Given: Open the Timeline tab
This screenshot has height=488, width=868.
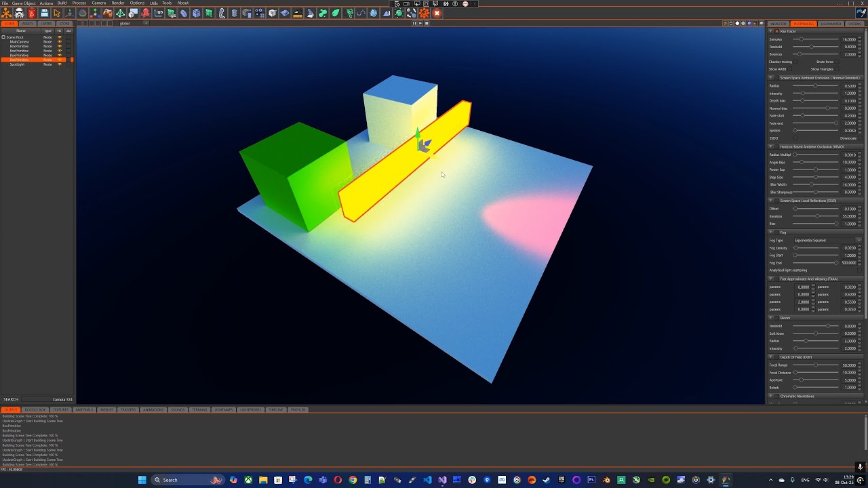Looking at the screenshot, I should click(276, 410).
